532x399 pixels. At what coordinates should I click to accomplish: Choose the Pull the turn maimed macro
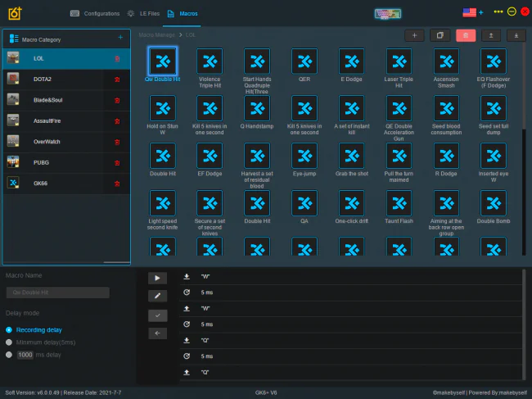coord(399,156)
